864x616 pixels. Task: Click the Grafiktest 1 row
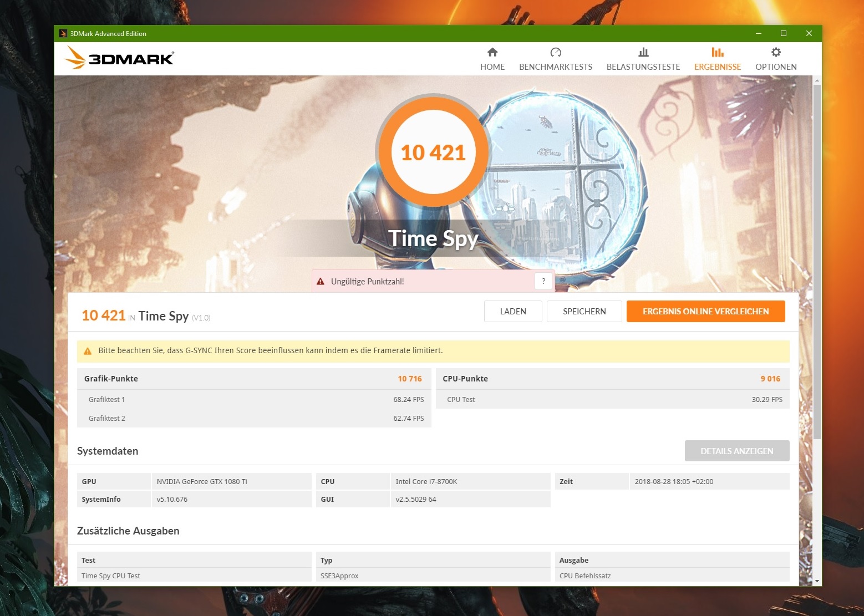tap(254, 399)
